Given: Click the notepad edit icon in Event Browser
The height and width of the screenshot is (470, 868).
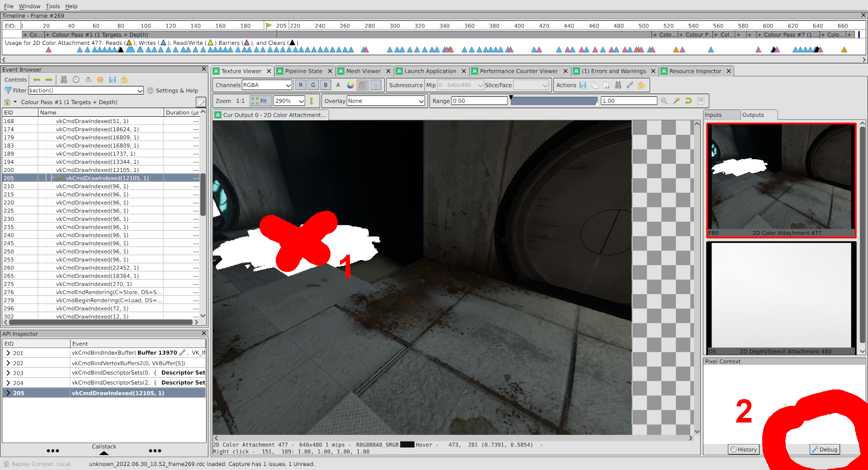Looking at the screenshot, I should (201, 102).
